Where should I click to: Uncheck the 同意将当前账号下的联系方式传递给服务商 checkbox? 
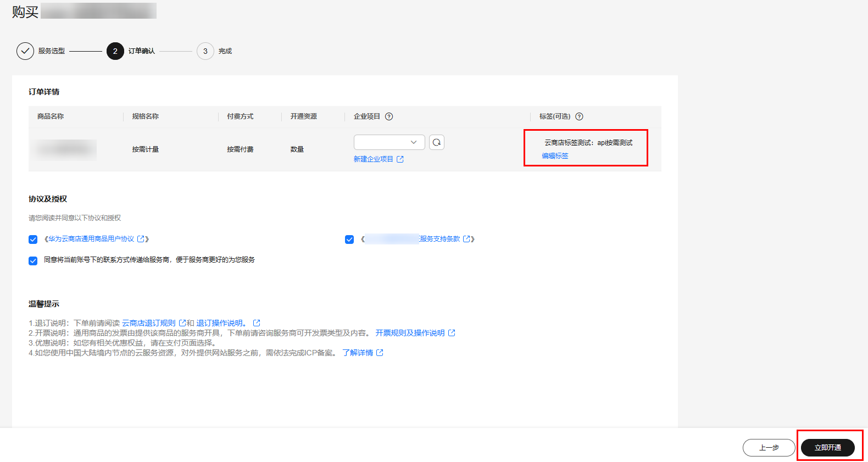click(x=33, y=260)
